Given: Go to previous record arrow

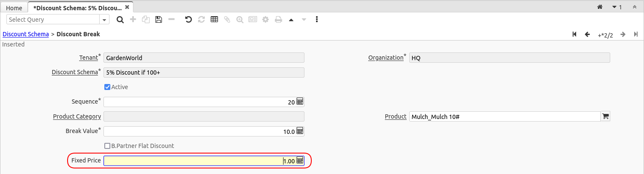Looking at the screenshot, I should [588, 35].
